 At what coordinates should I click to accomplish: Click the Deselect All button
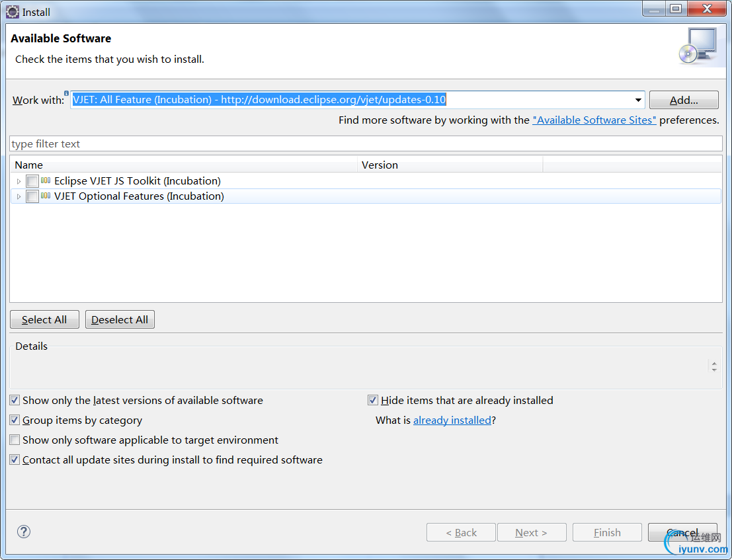[x=120, y=319]
